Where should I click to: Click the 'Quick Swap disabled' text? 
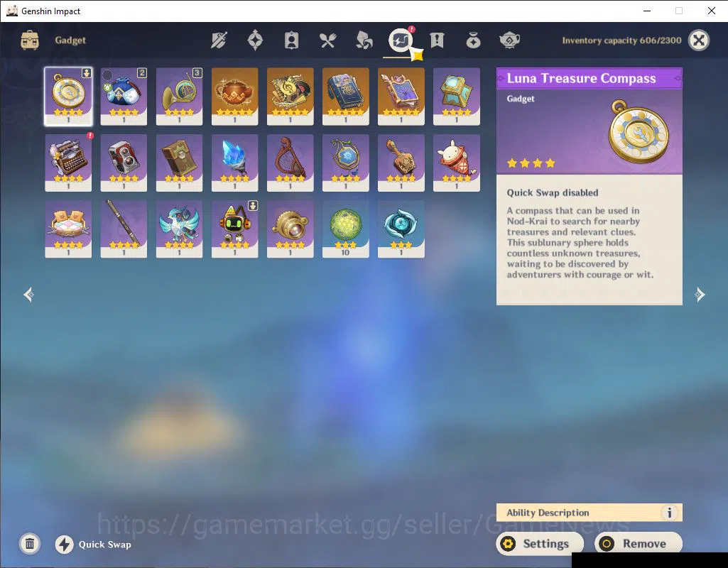pos(553,192)
